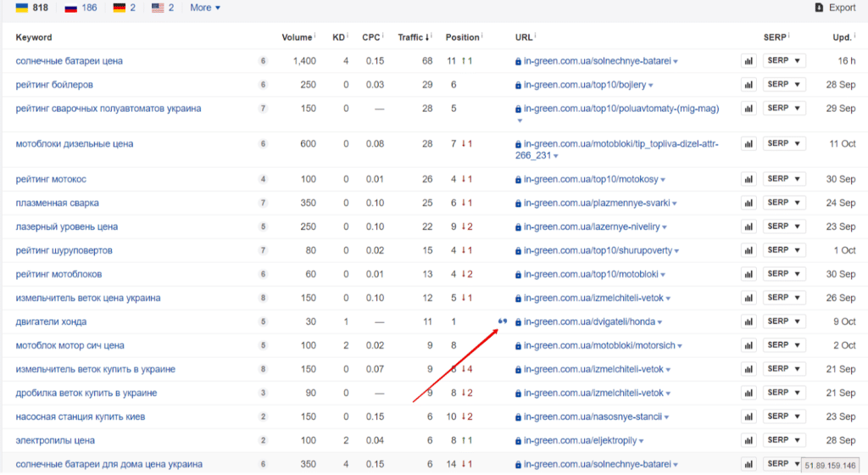This screenshot has height=475, width=868.
Task: Click the featured snippet quote icon
Action: coord(503,321)
